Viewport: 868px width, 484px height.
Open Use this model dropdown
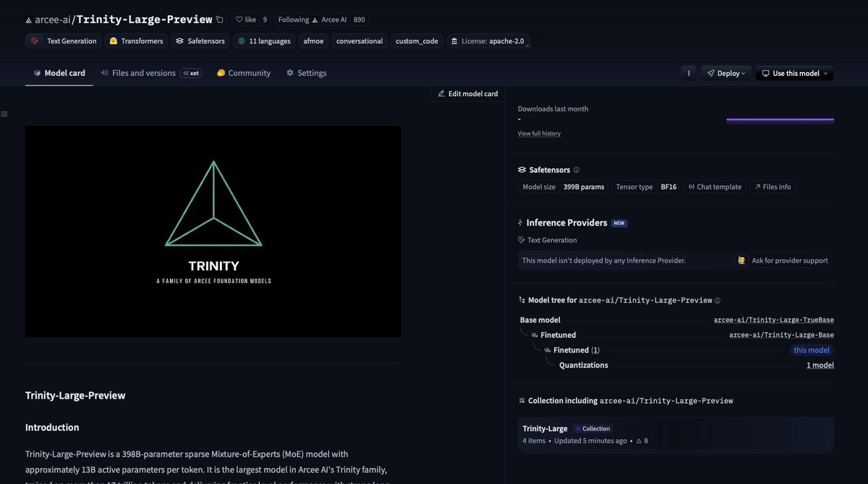[x=794, y=73]
